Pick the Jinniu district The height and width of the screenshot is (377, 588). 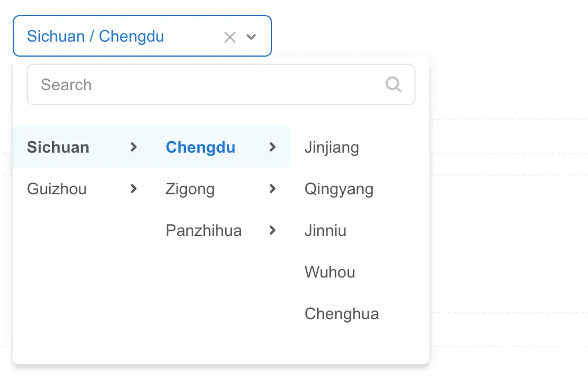pyautogui.click(x=325, y=230)
